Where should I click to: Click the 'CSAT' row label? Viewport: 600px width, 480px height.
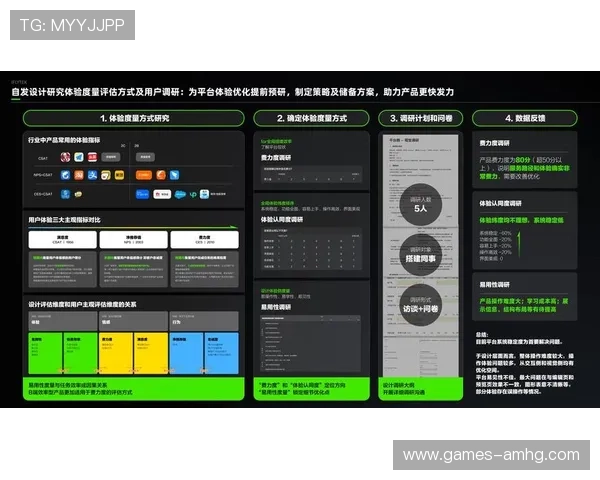coord(43,158)
